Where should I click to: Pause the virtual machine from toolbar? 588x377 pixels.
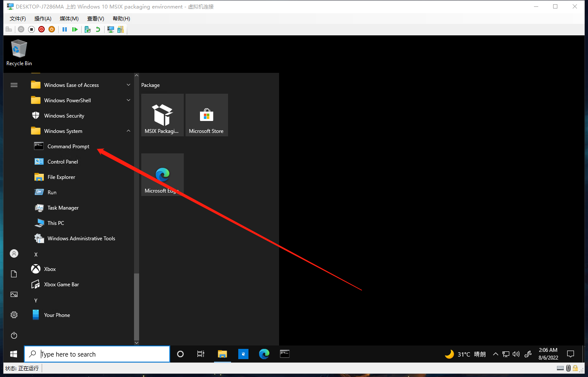tap(65, 29)
